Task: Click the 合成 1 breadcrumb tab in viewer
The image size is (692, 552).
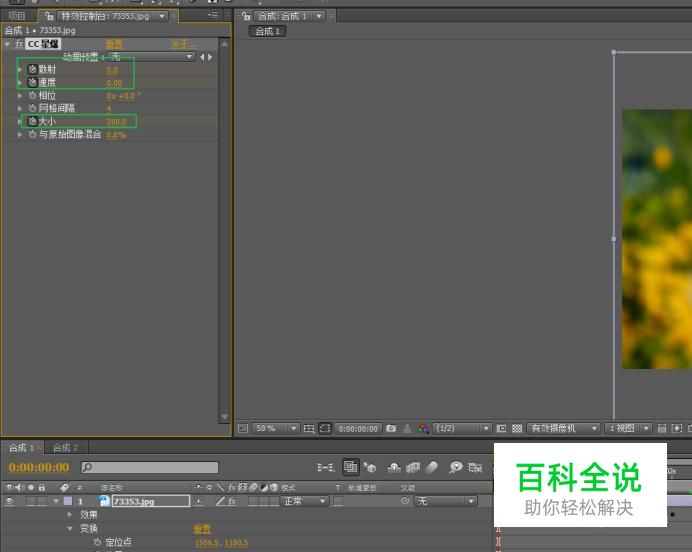Action: tap(267, 31)
